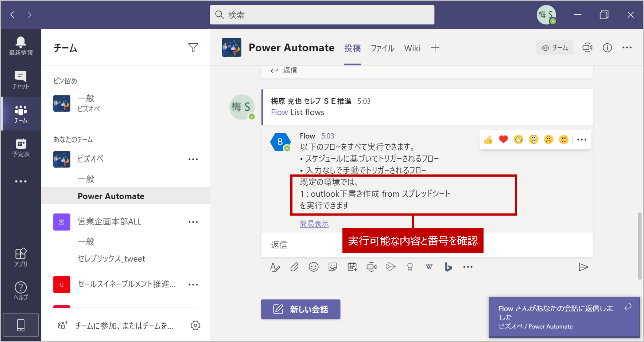Open channel info with the info icon

608,47
